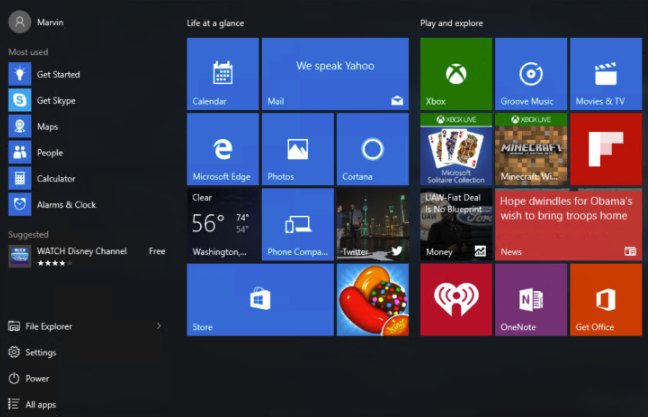The image size is (648, 417).
Task: Open Get Started from most used
Action: tap(87, 74)
